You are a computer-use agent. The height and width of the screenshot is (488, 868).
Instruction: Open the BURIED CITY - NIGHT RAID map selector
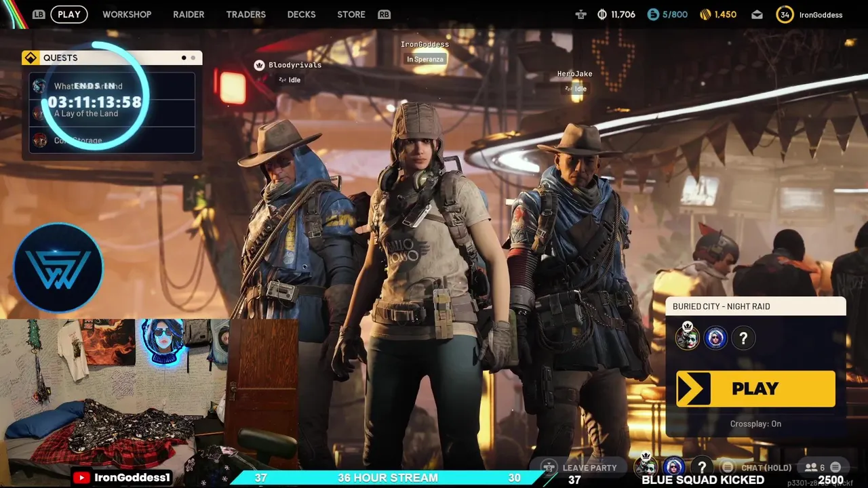point(755,306)
